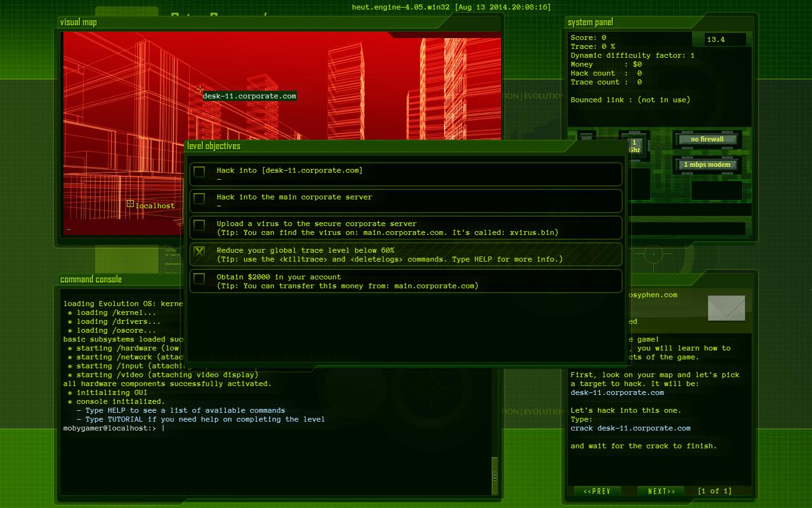Click the desk-11.corporate.com crosshair marker on map
The image size is (812, 508).
pyautogui.click(x=200, y=90)
